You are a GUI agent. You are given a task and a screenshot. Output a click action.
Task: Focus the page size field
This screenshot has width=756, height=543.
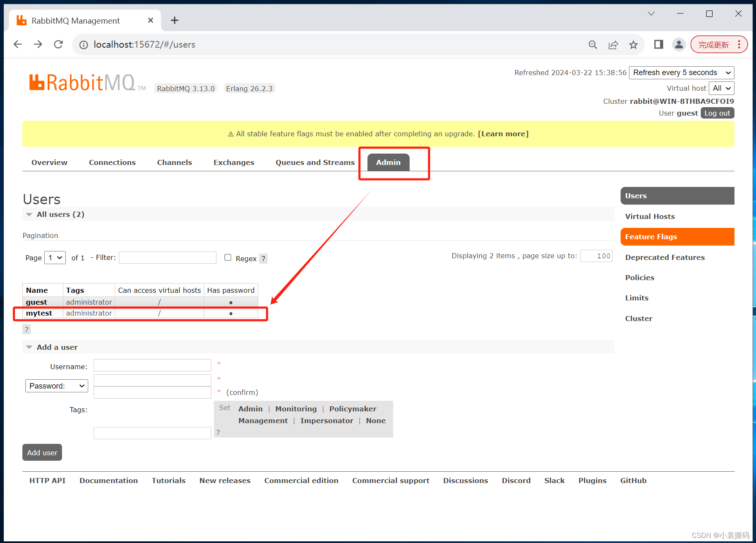[x=596, y=256]
